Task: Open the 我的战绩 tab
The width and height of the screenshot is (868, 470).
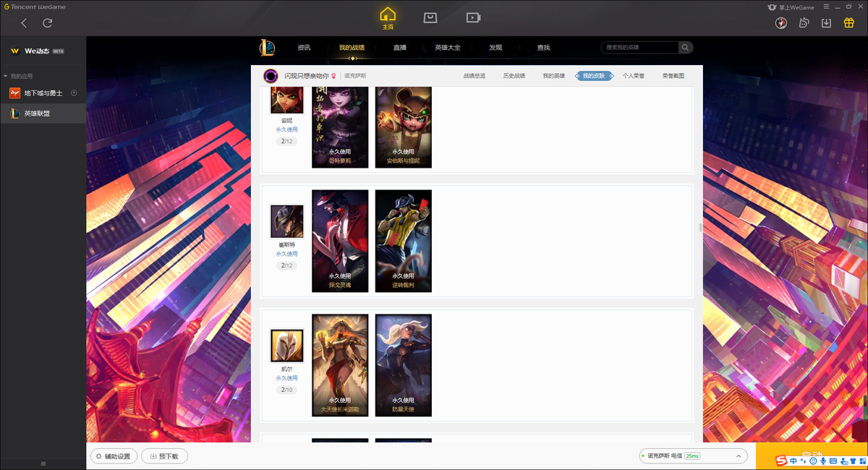Action: coord(352,48)
